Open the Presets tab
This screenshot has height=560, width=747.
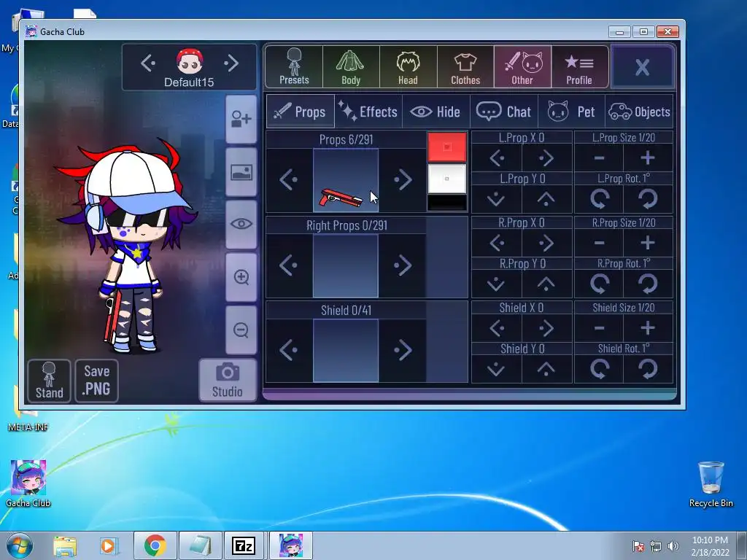[x=294, y=66]
